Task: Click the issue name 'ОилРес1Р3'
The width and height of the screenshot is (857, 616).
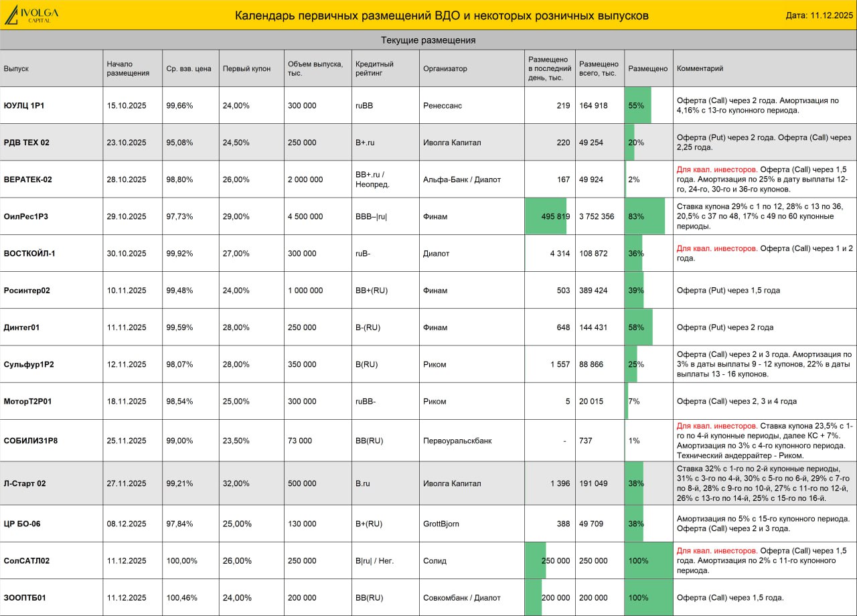Action: (x=25, y=216)
